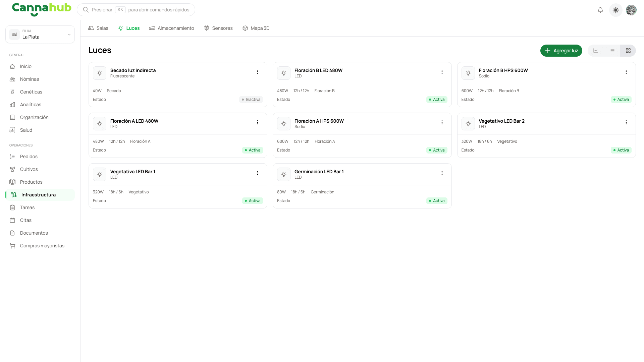The height and width of the screenshot is (362, 644).
Task: Open the Sensores tab
Action: pyautogui.click(x=218, y=28)
